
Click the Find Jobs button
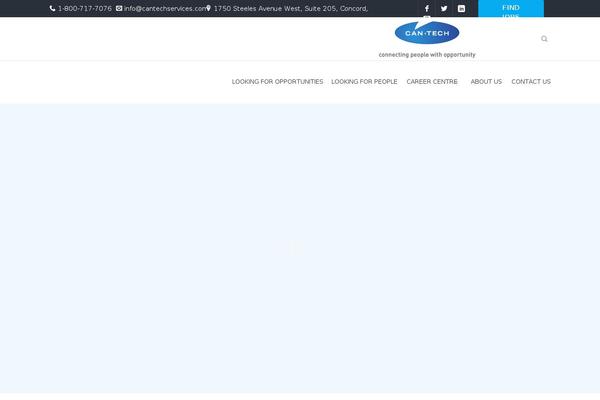coord(511,8)
